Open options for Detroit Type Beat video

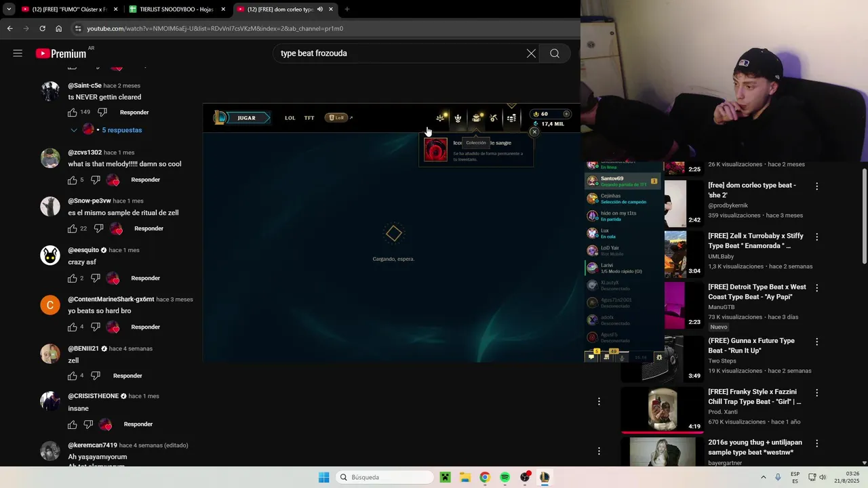pos(817,288)
